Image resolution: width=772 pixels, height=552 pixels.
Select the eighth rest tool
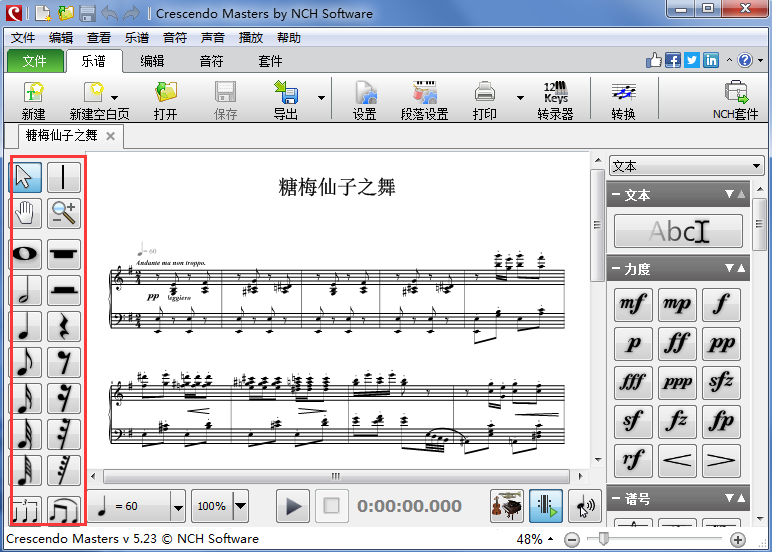pyautogui.click(x=64, y=362)
